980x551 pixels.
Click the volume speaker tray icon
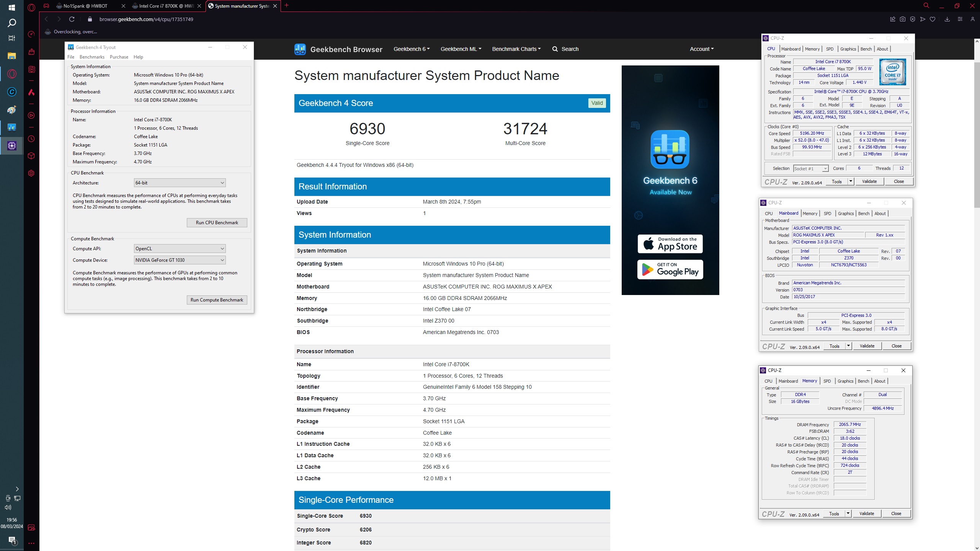coord(8,507)
